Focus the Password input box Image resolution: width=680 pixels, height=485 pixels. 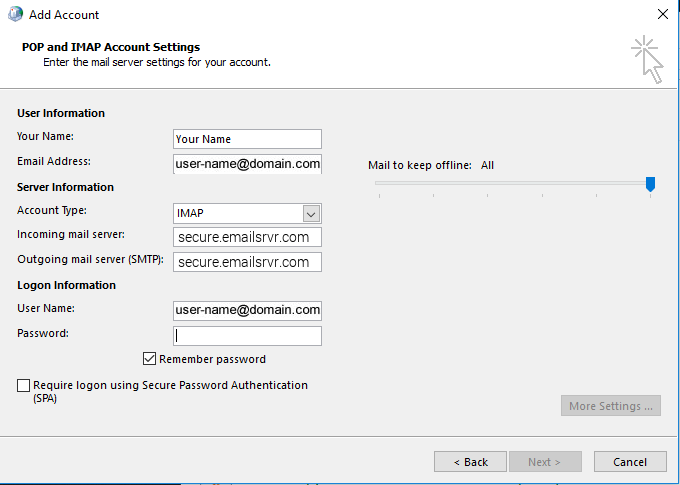(247, 336)
